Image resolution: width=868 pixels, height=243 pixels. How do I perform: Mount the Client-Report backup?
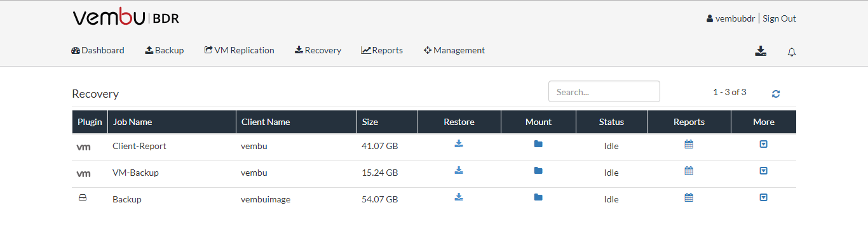click(x=538, y=144)
